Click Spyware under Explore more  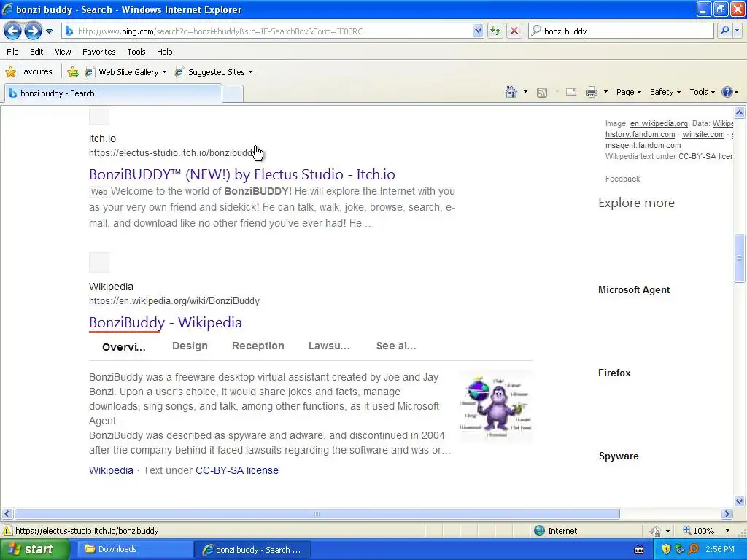[619, 456]
